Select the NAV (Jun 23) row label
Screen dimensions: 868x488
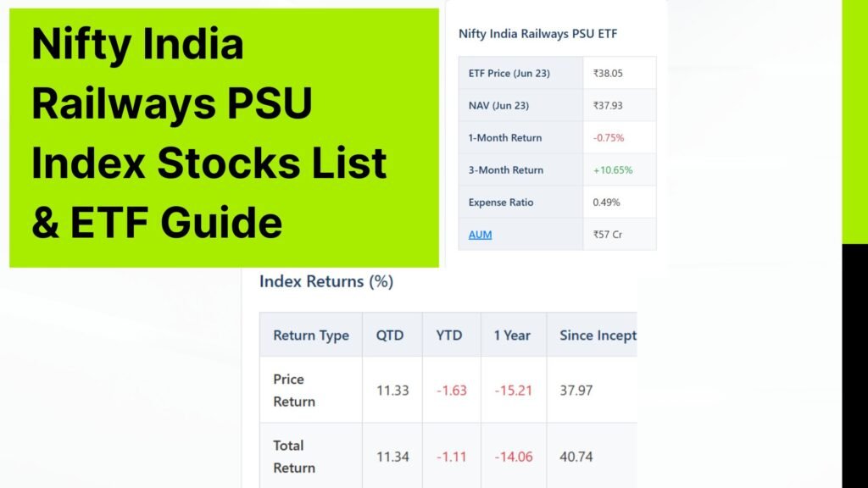(498, 105)
